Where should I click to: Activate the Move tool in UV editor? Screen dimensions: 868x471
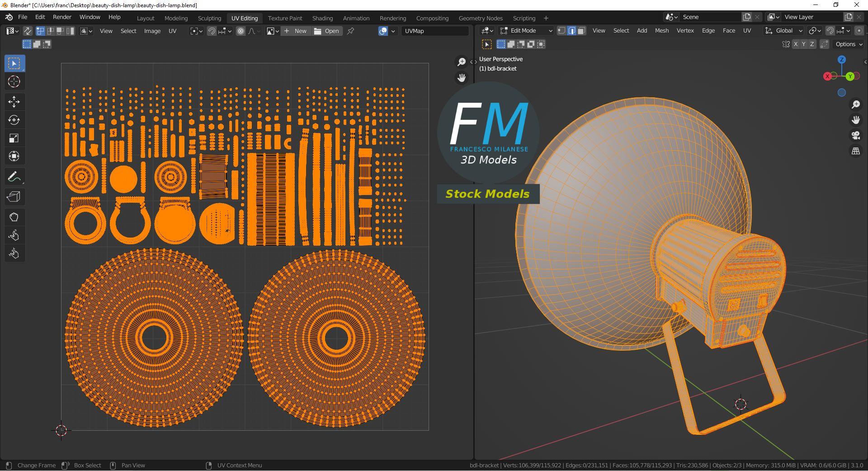click(14, 101)
